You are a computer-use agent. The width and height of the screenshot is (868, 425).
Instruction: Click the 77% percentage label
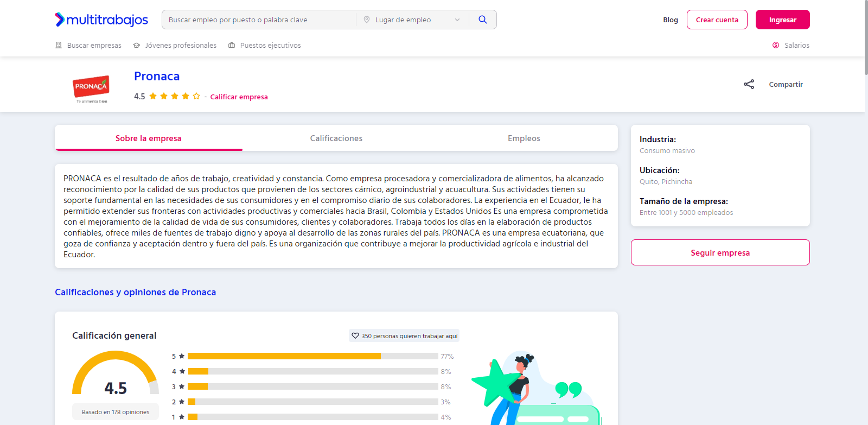point(447,357)
